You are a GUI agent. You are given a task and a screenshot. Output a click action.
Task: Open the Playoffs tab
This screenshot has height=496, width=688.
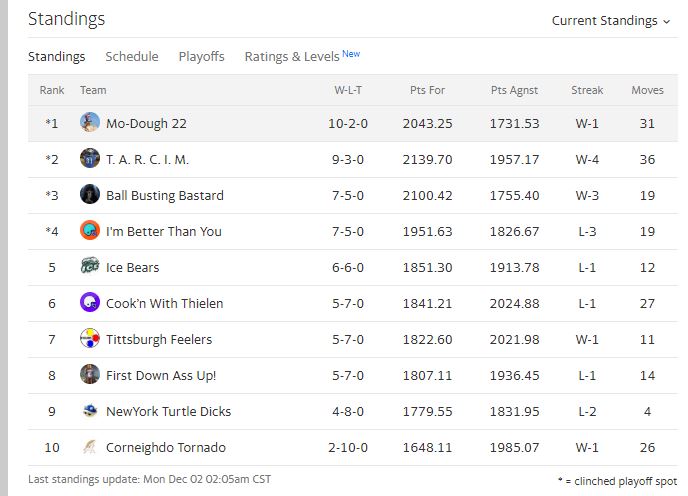pyautogui.click(x=201, y=57)
